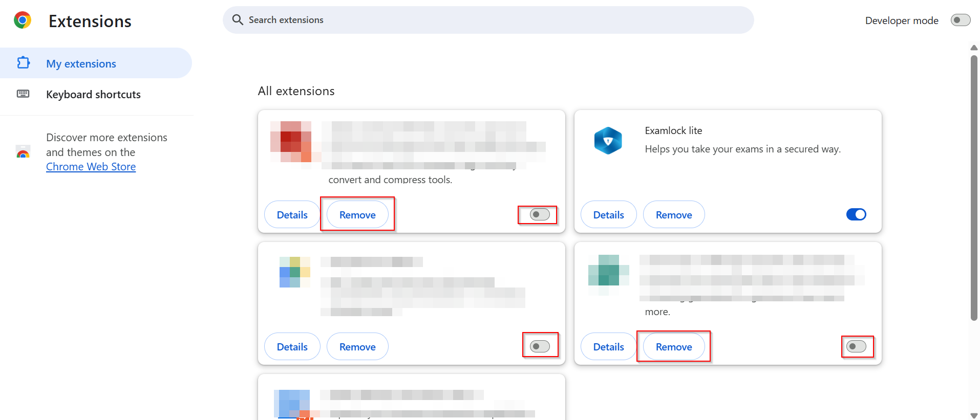Screen dimensions: 980x420
Task: Open Details for Examlock lite
Action: pos(609,215)
